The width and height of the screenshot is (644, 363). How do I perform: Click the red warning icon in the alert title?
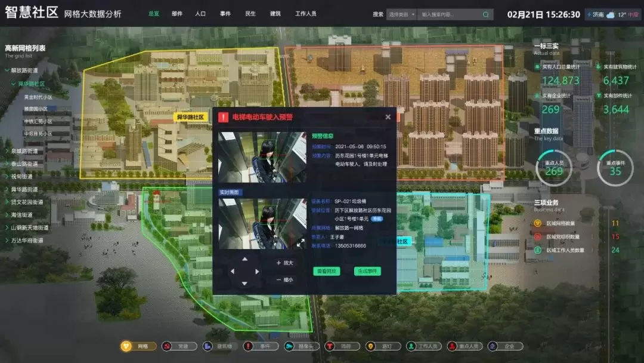pyautogui.click(x=223, y=118)
